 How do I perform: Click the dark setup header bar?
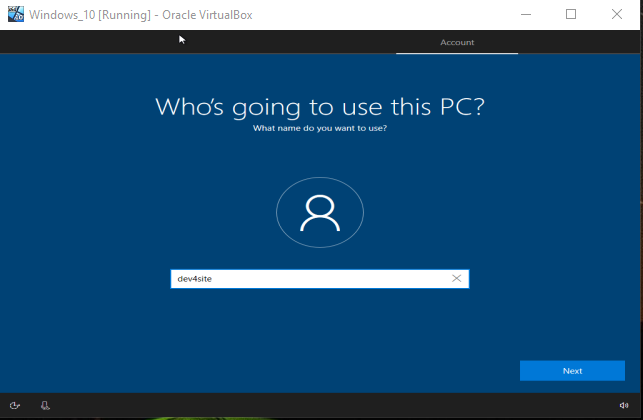(250, 42)
